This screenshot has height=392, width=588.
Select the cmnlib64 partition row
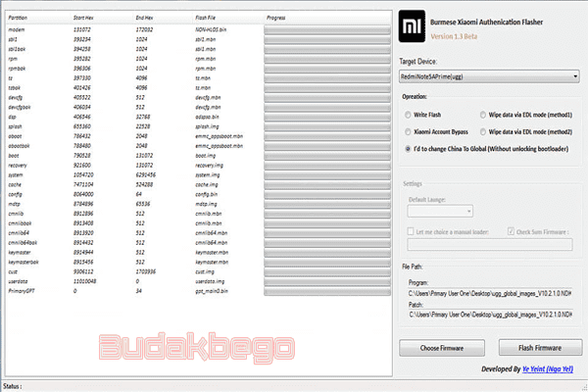pyautogui.click(x=199, y=233)
